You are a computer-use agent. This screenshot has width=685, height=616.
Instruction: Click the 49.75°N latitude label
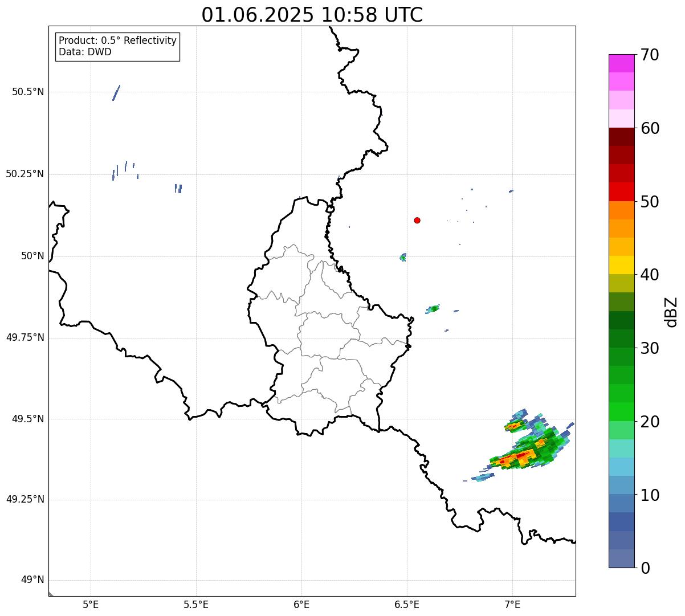point(25,337)
